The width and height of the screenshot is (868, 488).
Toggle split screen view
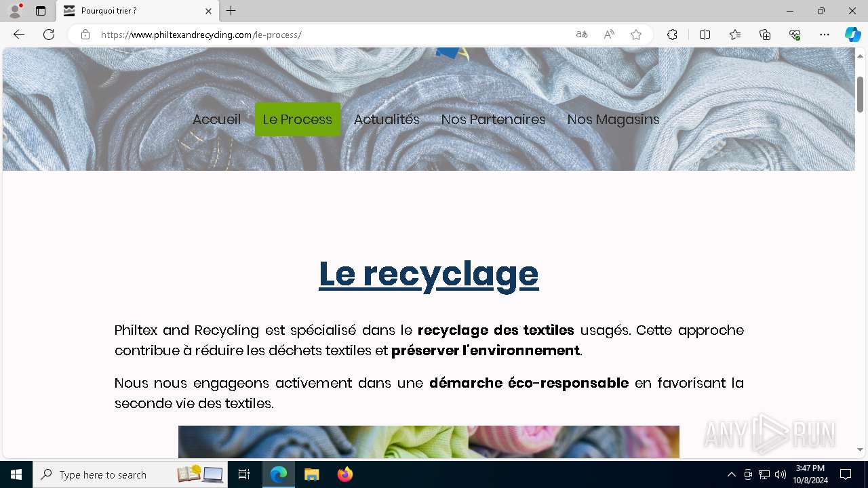(x=705, y=35)
